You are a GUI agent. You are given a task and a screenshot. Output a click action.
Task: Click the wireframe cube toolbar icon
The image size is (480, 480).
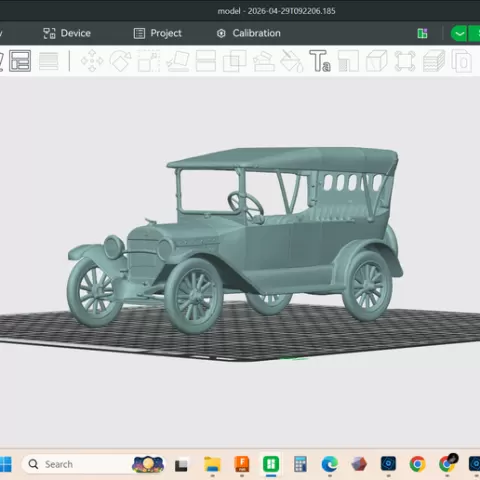(376, 61)
